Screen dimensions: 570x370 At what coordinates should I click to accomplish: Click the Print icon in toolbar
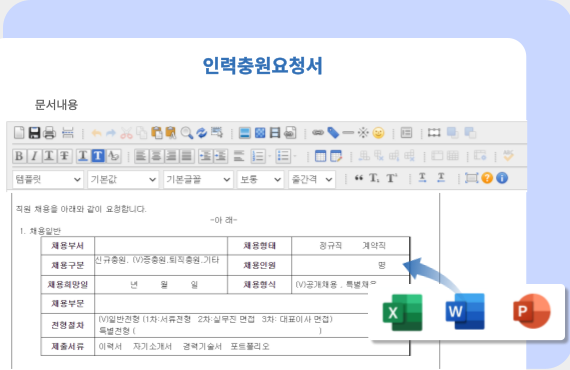coord(49,133)
